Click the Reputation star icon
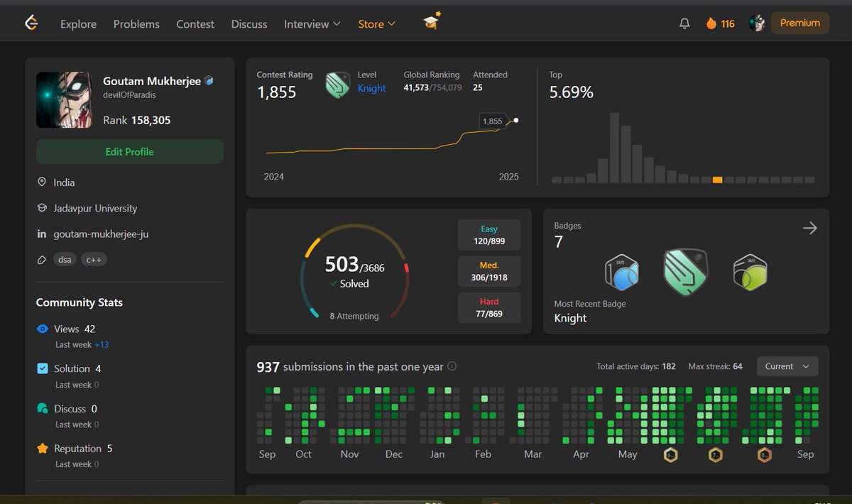 [x=43, y=449]
